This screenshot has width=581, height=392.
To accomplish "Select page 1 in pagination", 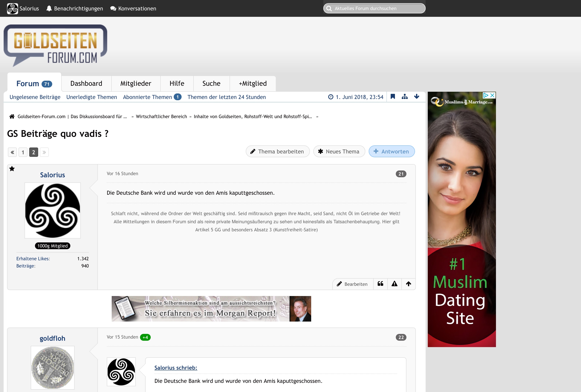I will [x=23, y=152].
